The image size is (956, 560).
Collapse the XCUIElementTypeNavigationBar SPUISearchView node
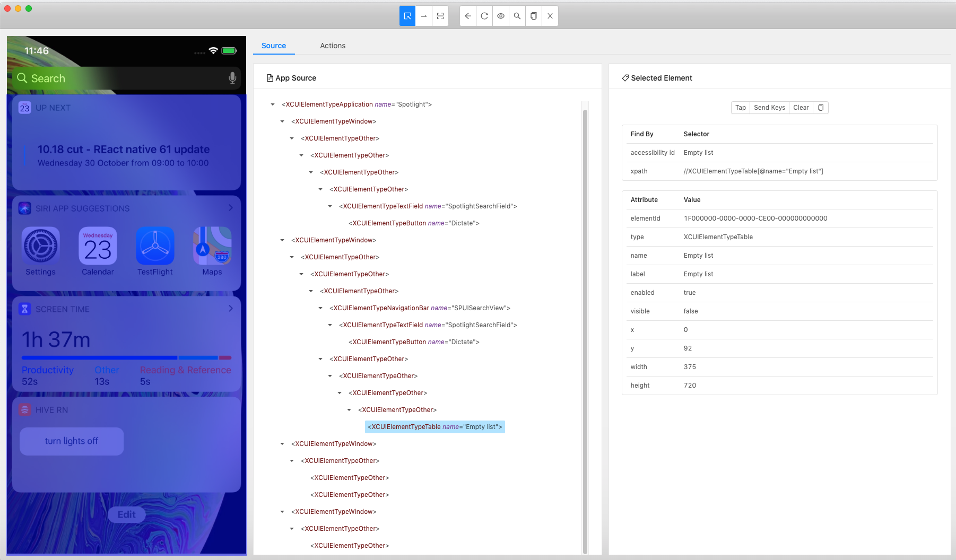coord(320,308)
